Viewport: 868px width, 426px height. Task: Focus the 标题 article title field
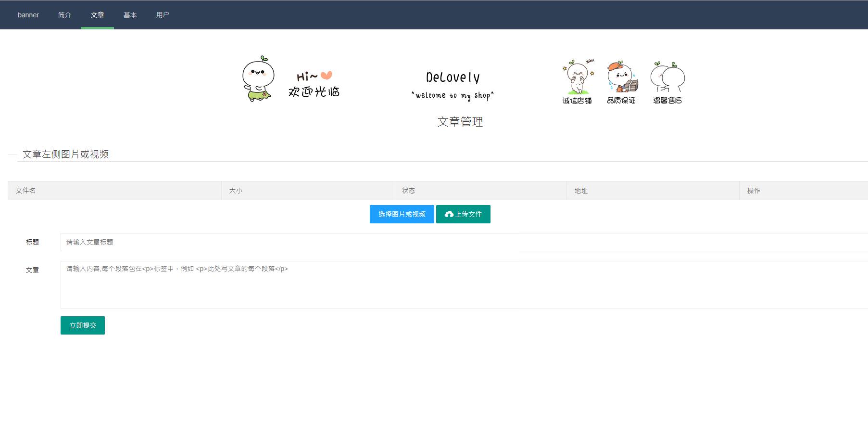(x=464, y=242)
